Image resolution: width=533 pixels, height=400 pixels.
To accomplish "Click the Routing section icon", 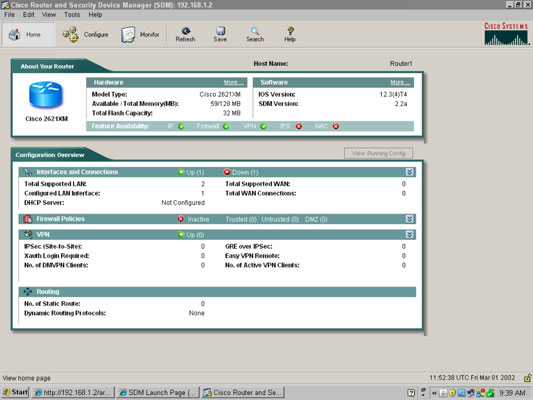I will pyautogui.click(x=28, y=292).
